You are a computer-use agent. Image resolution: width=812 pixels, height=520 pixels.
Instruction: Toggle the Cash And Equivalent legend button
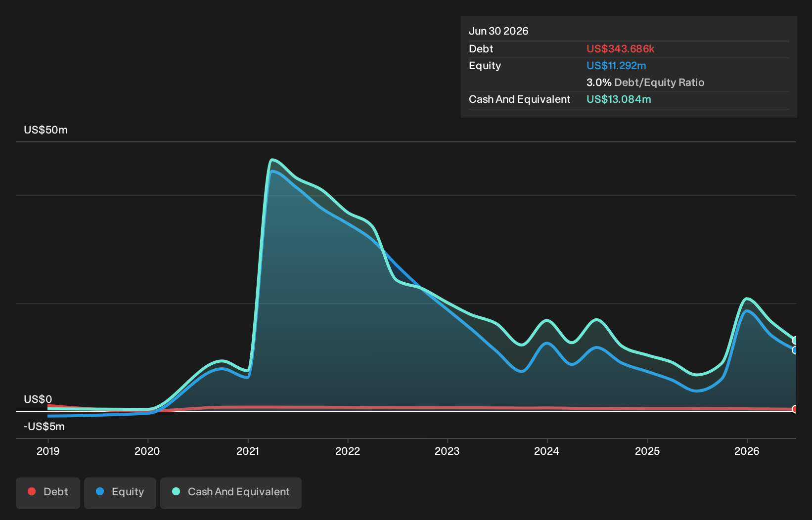click(x=231, y=493)
